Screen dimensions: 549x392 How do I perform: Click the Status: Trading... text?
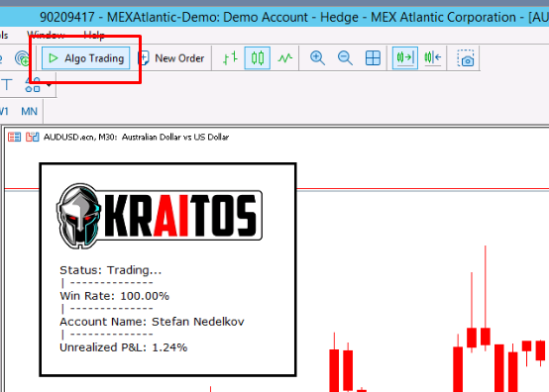111,270
